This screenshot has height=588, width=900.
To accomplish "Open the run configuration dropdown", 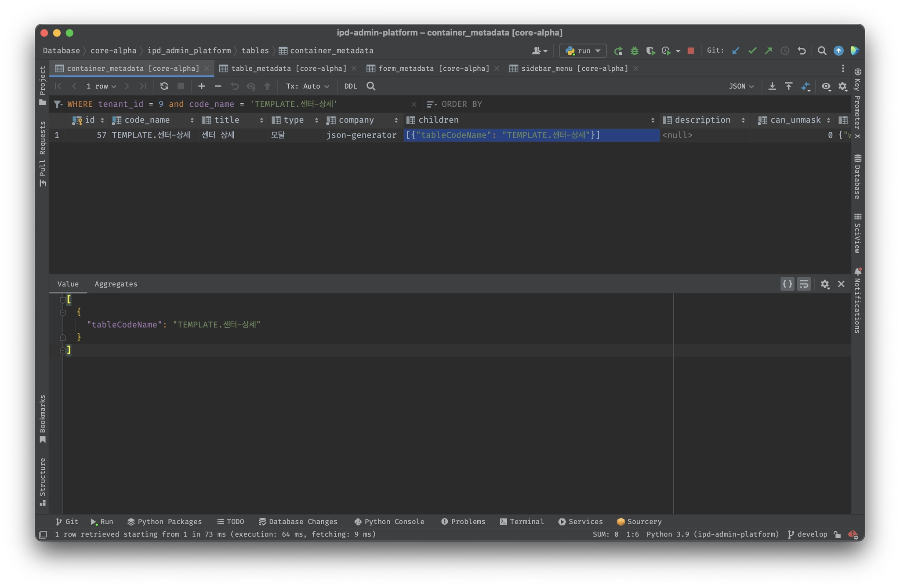I will click(583, 51).
